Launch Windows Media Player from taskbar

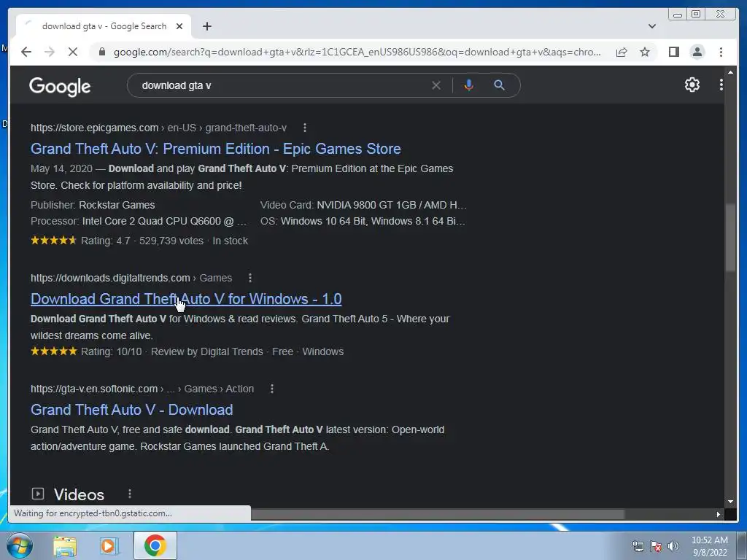[109, 546]
